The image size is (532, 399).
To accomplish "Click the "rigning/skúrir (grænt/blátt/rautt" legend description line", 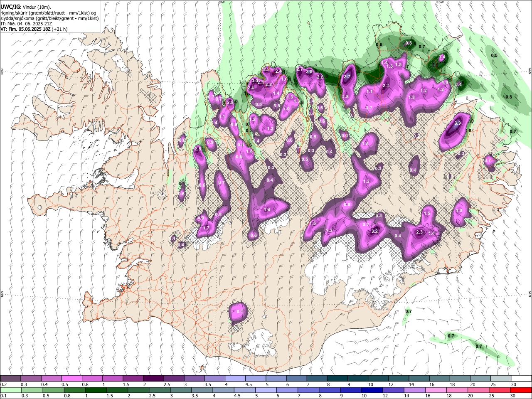I will click(x=48, y=13).
